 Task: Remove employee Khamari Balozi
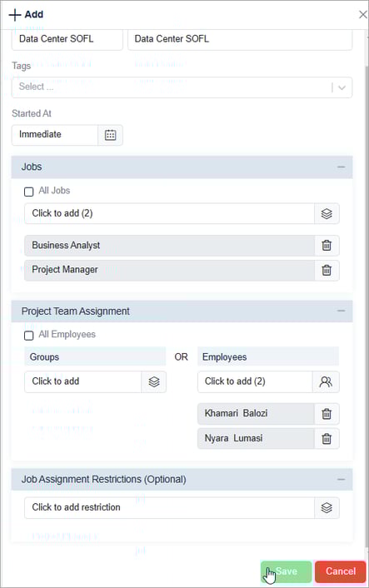[327, 414]
